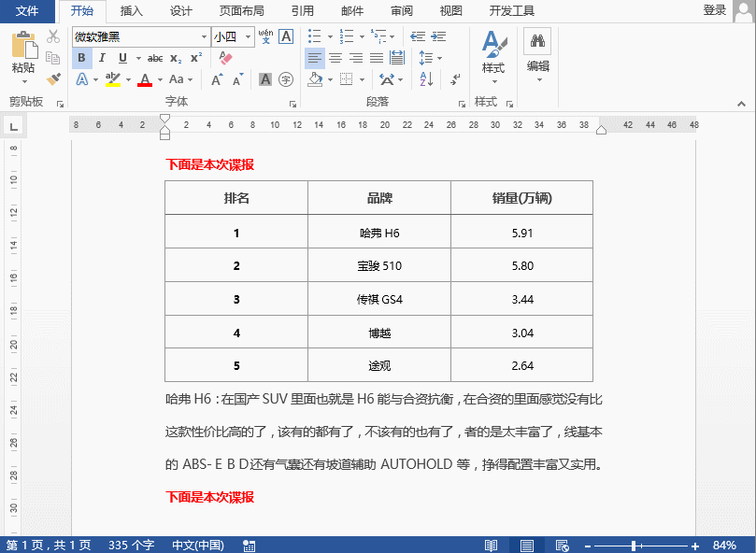Switch to Read Mode in status bar
The image size is (756, 553).
coord(490,544)
